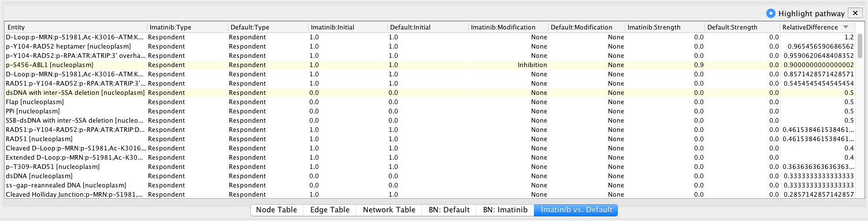
Task: Sort by Imatinib:Type column header
Action: [x=187, y=27]
